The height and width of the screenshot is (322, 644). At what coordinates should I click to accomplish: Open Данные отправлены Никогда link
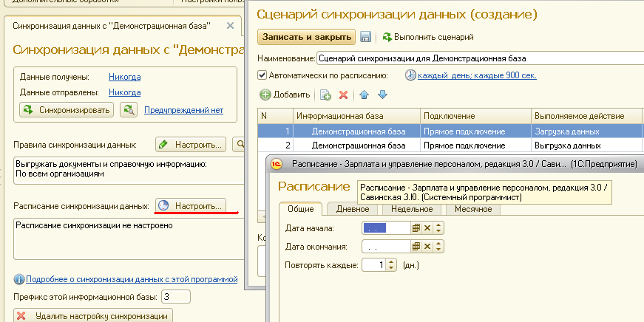click(x=124, y=93)
